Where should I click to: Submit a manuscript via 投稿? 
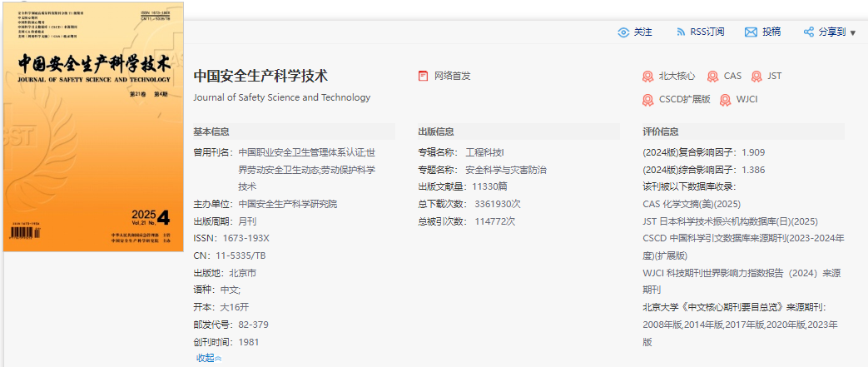coord(771,32)
